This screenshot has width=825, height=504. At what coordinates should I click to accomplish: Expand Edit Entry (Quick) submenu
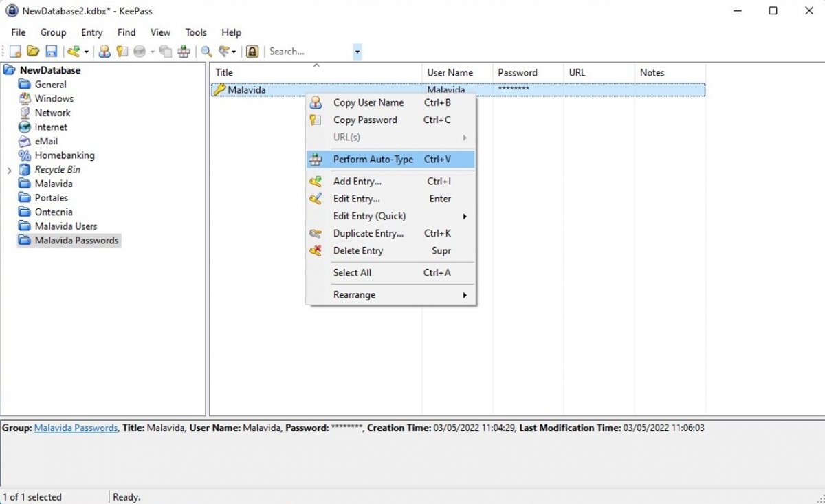(390, 216)
